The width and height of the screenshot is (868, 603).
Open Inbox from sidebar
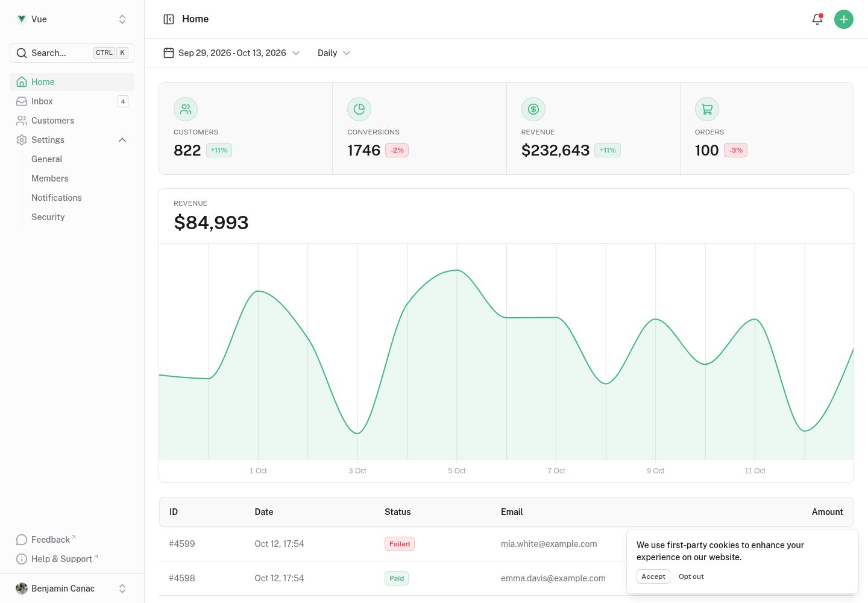[x=72, y=101]
